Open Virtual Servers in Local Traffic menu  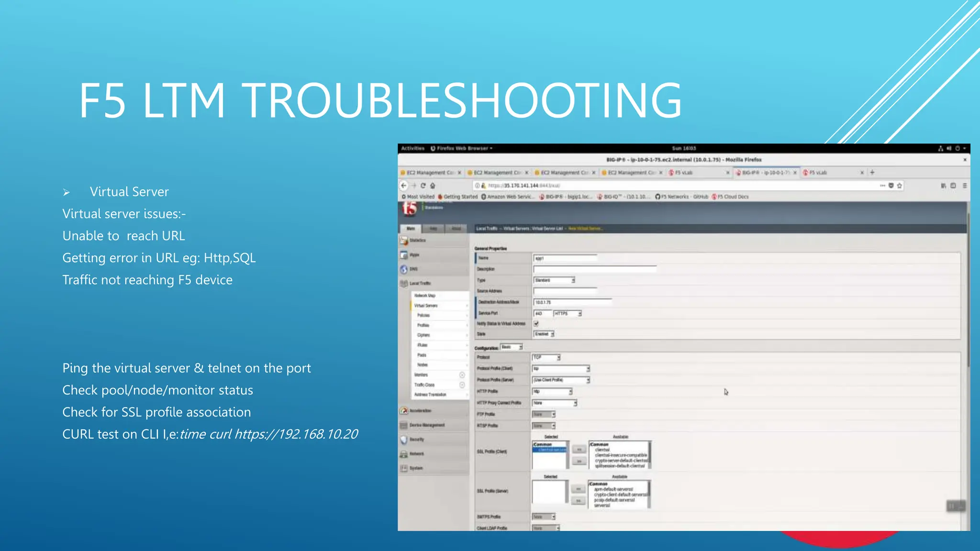tap(440, 306)
